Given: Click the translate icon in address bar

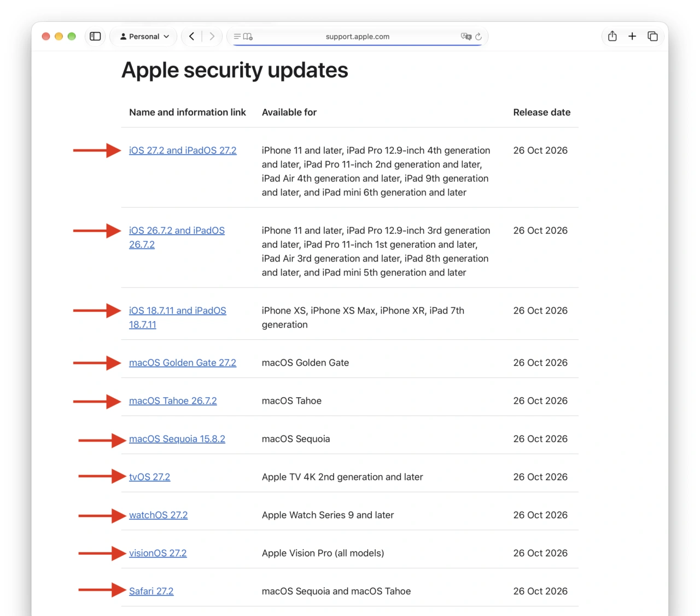Looking at the screenshot, I should (x=466, y=37).
